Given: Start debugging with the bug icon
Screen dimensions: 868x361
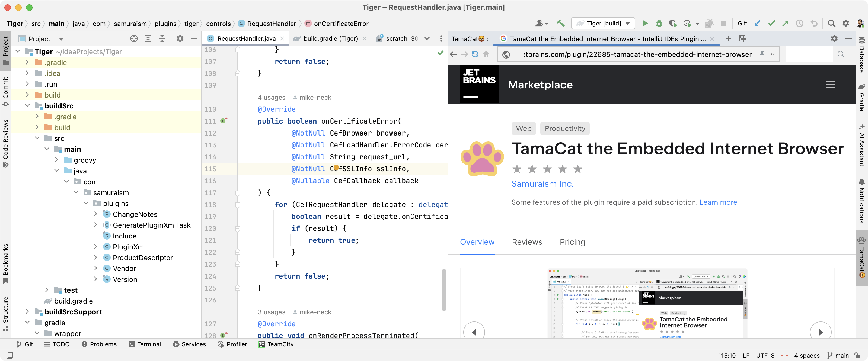Looking at the screenshot, I should (659, 23).
